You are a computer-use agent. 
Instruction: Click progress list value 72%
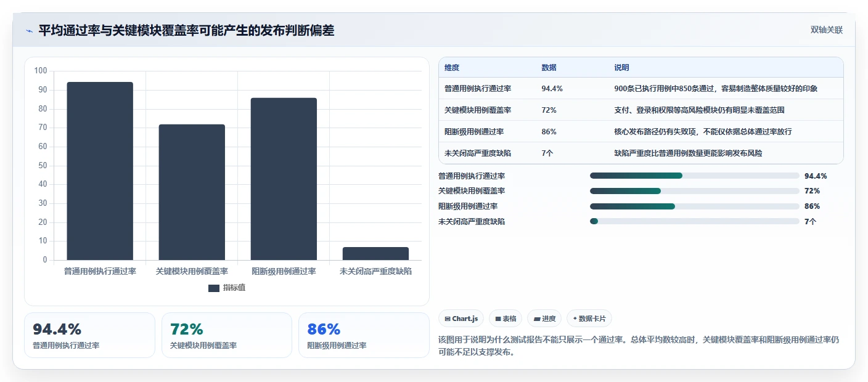[x=812, y=191]
